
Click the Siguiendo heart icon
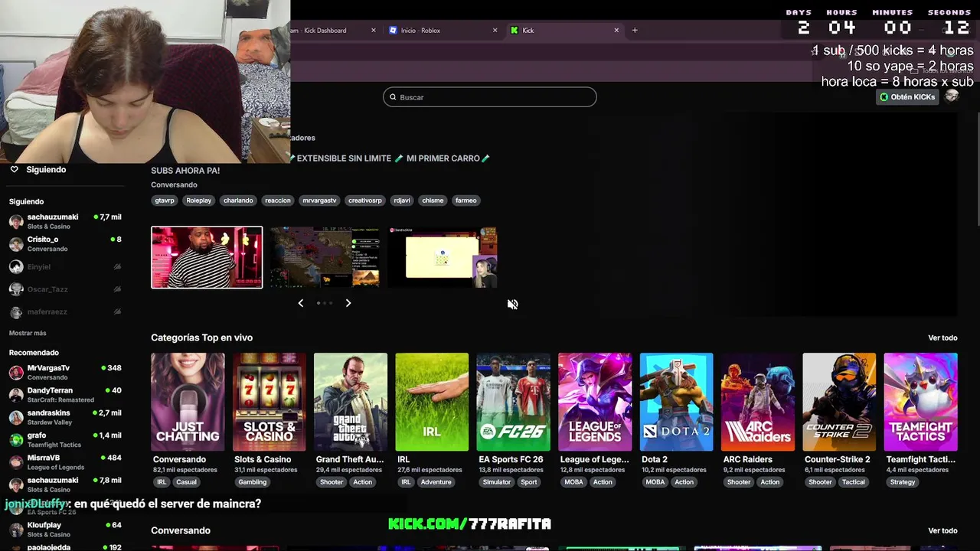pos(14,170)
